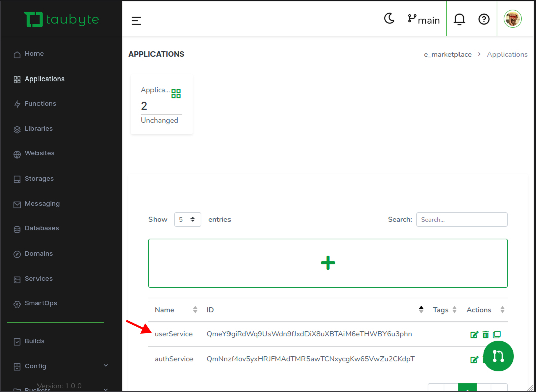Click the Functions lightning bolt icon
Screen dimensions: 536x392
coord(17,104)
